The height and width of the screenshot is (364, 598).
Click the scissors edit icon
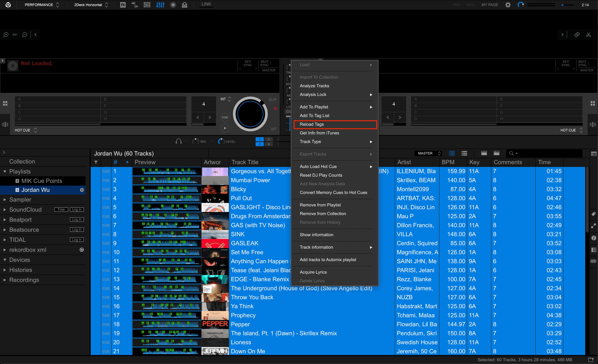click(588, 35)
